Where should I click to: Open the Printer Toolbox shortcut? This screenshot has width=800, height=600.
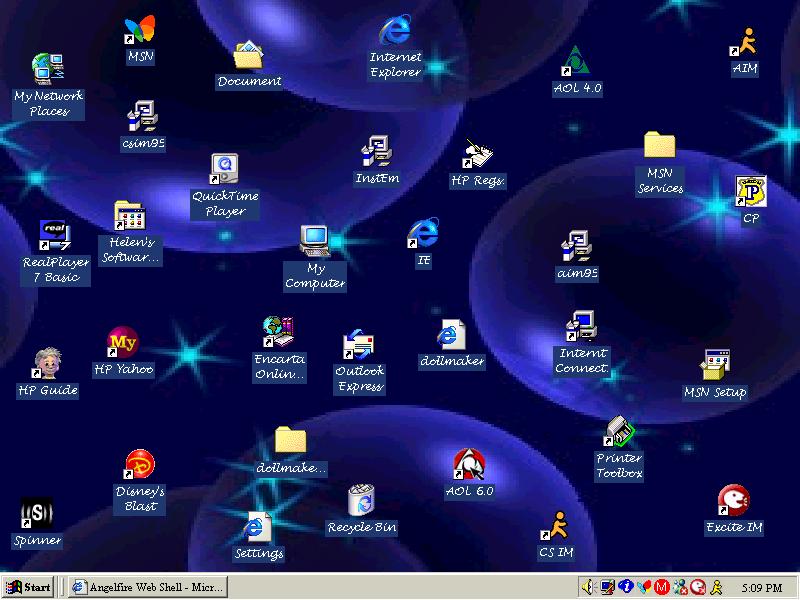pos(619,432)
